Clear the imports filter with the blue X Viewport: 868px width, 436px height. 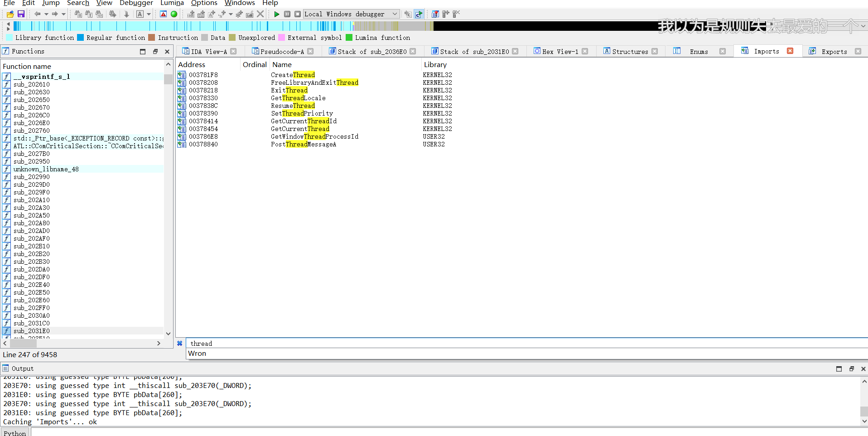[180, 344]
